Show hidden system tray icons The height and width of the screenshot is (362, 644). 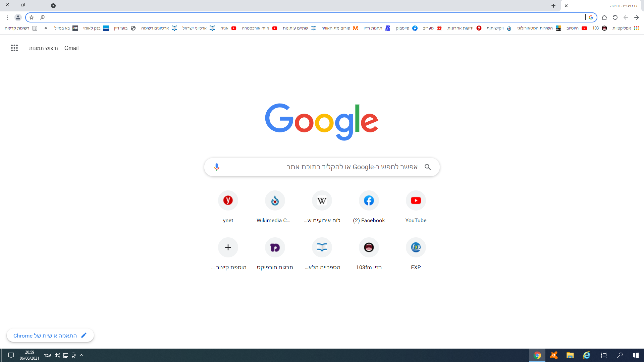coord(82,355)
